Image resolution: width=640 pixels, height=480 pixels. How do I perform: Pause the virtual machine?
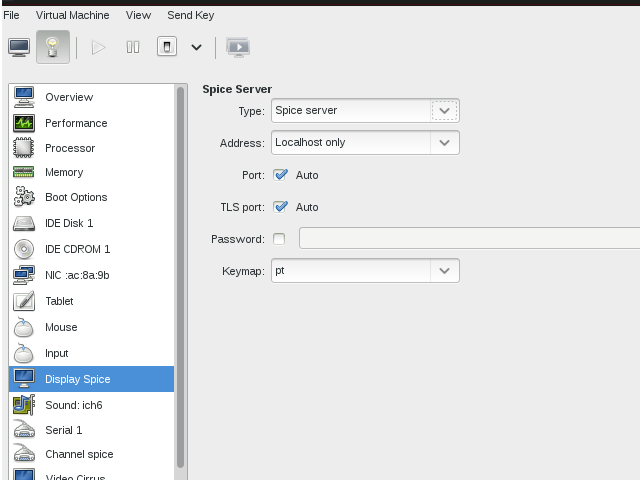pos(133,47)
